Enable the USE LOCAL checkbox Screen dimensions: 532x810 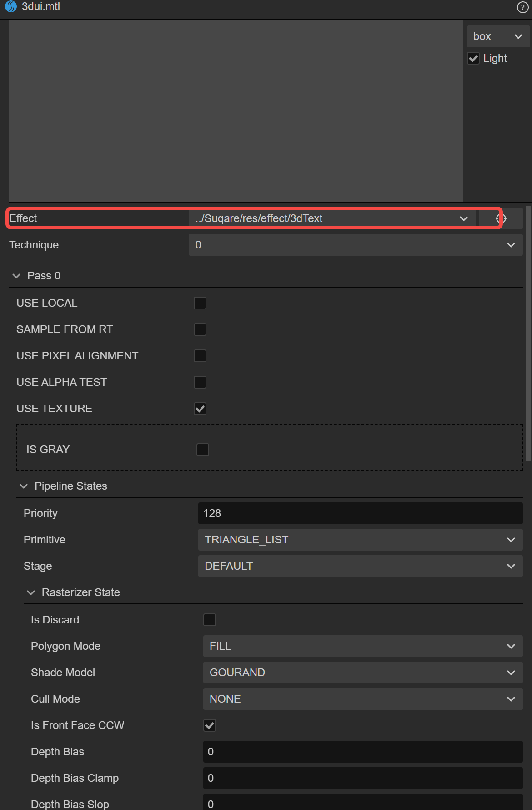[200, 303]
